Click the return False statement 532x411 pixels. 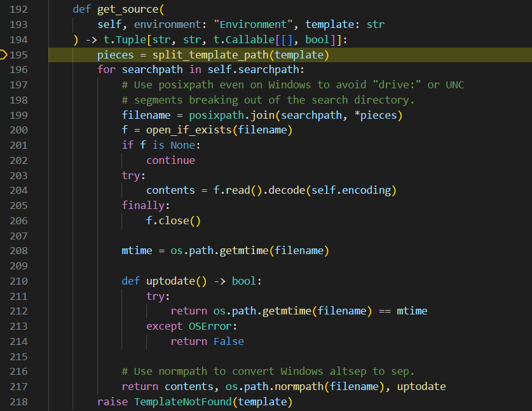click(x=207, y=341)
